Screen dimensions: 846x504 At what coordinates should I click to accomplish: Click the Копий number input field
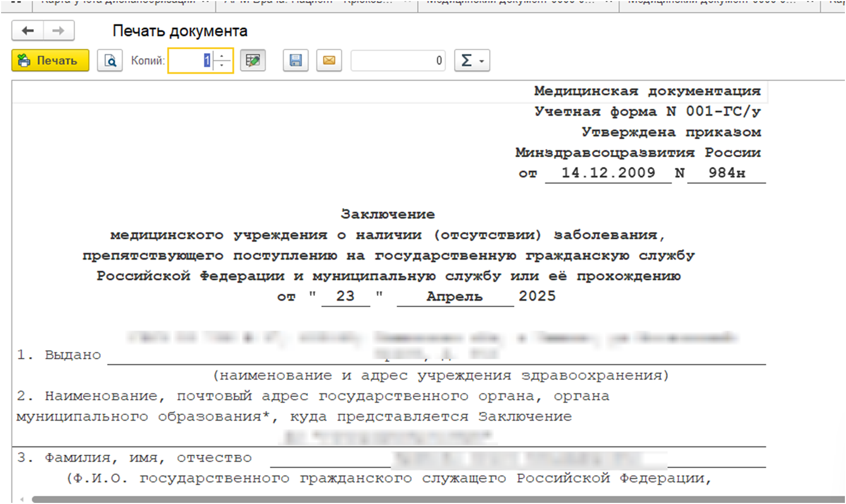click(189, 60)
